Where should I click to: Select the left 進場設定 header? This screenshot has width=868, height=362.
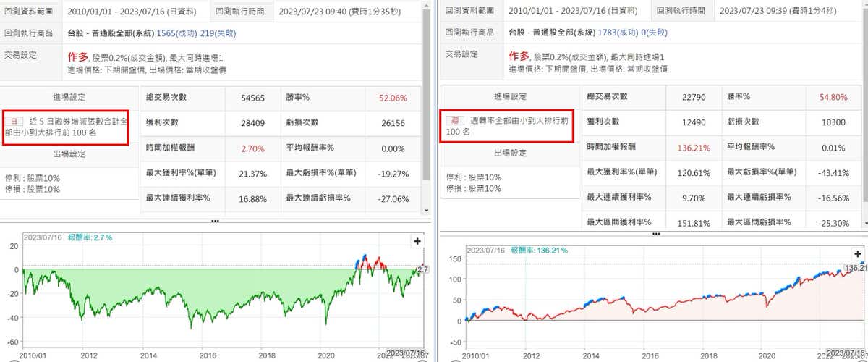click(69, 97)
